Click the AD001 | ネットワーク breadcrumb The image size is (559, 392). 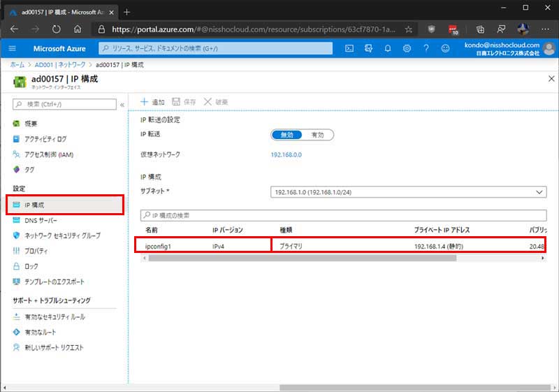[x=63, y=64]
